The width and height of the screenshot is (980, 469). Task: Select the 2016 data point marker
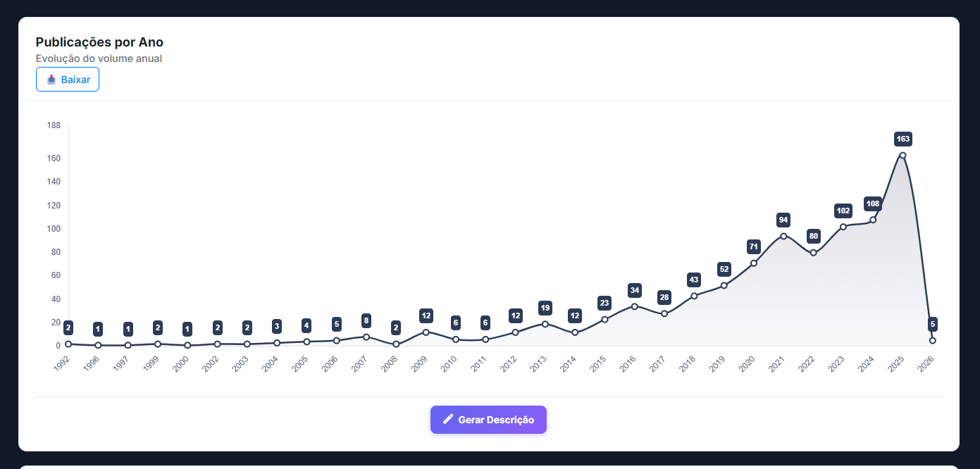coord(635,306)
